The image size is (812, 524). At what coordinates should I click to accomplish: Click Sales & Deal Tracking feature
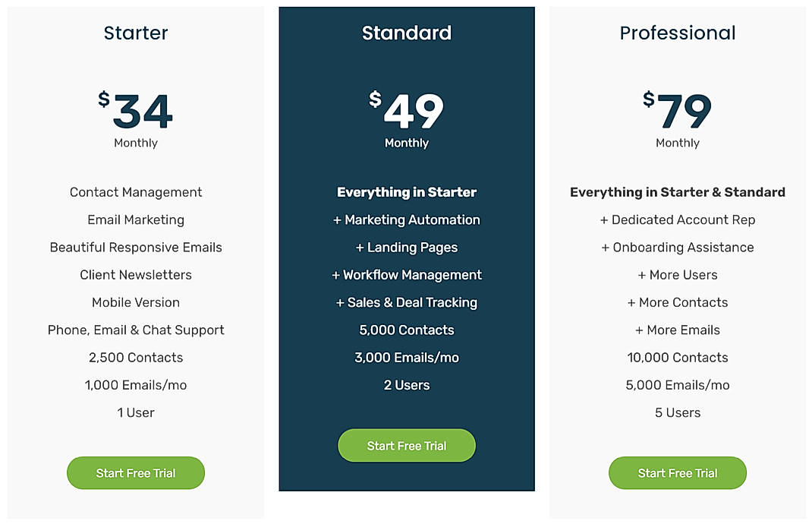click(407, 302)
